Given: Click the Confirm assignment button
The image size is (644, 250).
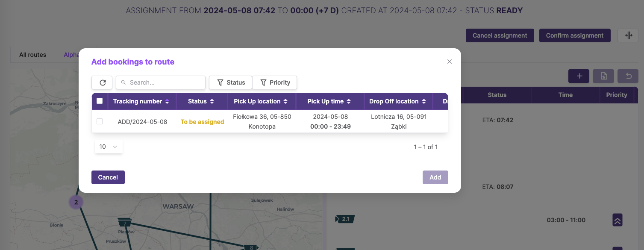Looking at the screenshot, I should click(x=575, y=35).
